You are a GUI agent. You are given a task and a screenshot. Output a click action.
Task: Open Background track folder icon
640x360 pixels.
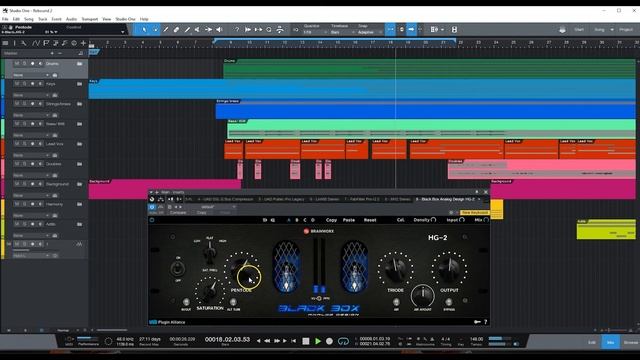[x=80, y=184]
